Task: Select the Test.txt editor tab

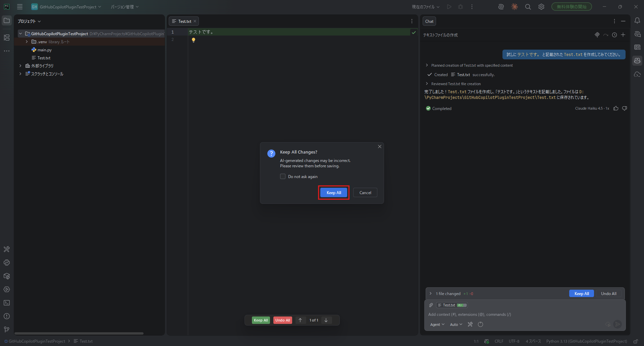Action: click(x=184, y=21)
